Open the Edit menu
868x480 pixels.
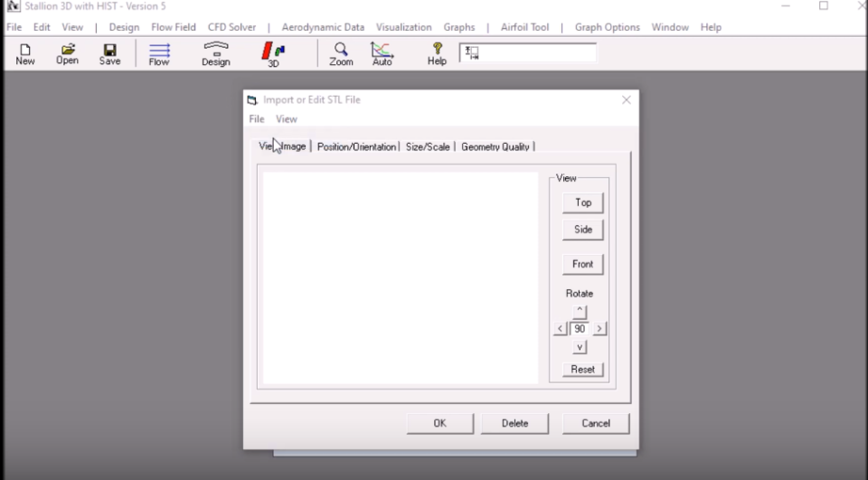click(42, 27)
